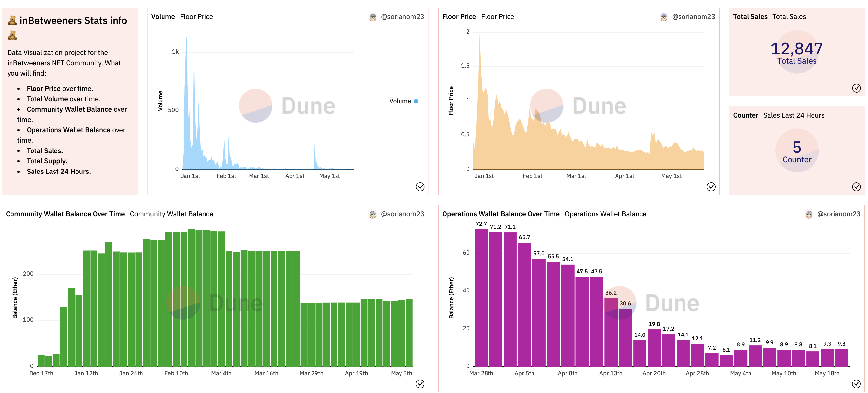Click 'Feb 10th' axis label in Community chart
This screenshot has height=393, width=868.
pyautogui.click(x=176, y=373)
